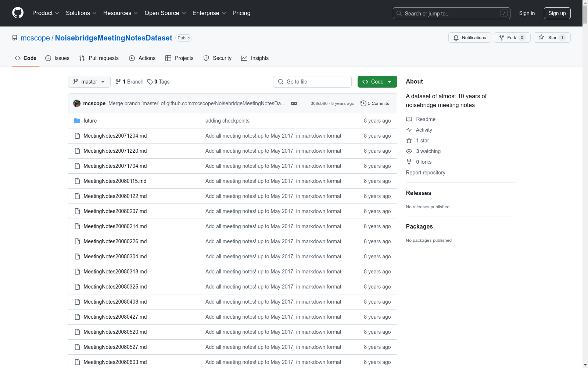Switch to the Security tab
The image size is (588, 368).
pyautogui.click(x=218, y=58)
